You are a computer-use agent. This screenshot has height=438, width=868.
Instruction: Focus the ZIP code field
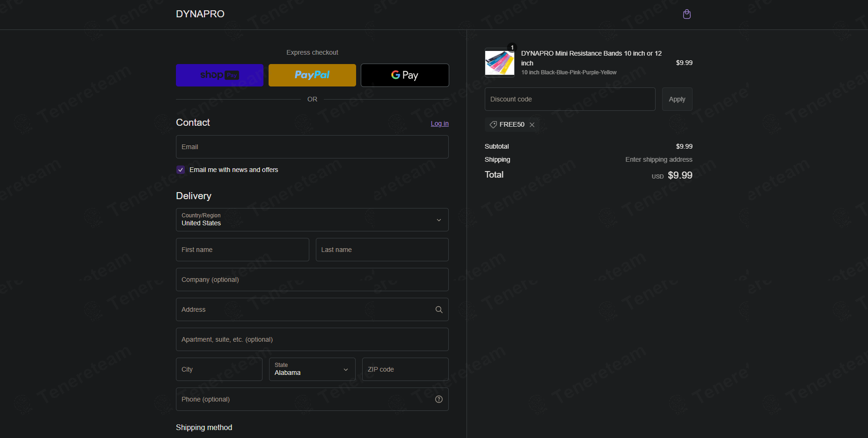[x=405, y=369]
